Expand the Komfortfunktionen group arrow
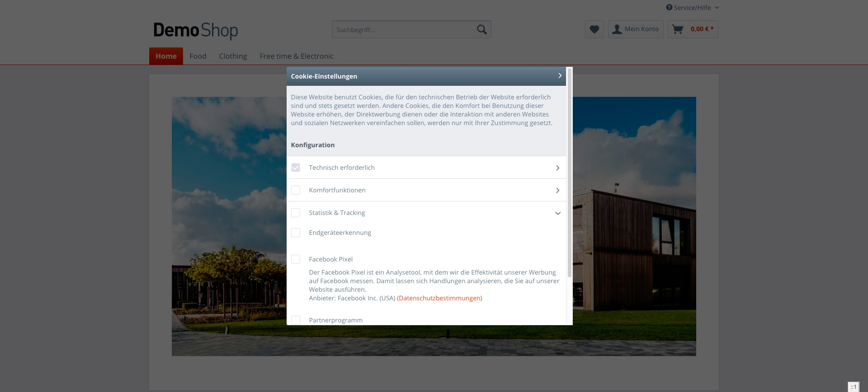The height and width of the screenshot is (392, 868). pyautogui.click(x=557, y=191)
